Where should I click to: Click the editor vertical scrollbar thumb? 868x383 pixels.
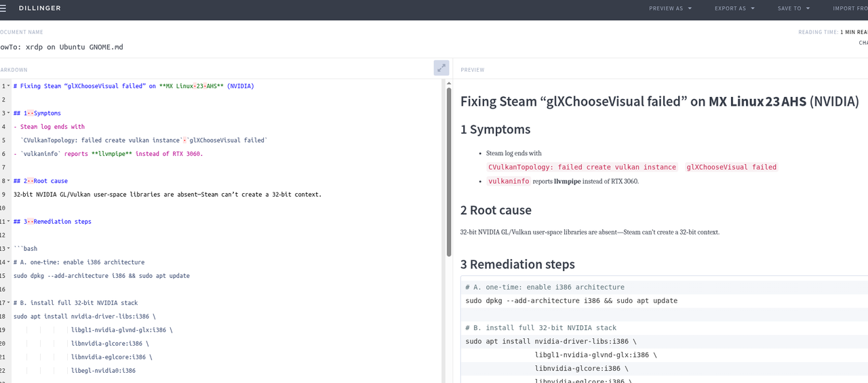448,171
